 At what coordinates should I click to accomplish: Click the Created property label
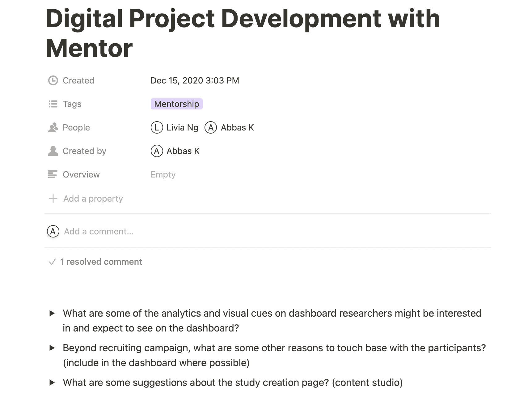pyautogui.click(x=78, y=80)
